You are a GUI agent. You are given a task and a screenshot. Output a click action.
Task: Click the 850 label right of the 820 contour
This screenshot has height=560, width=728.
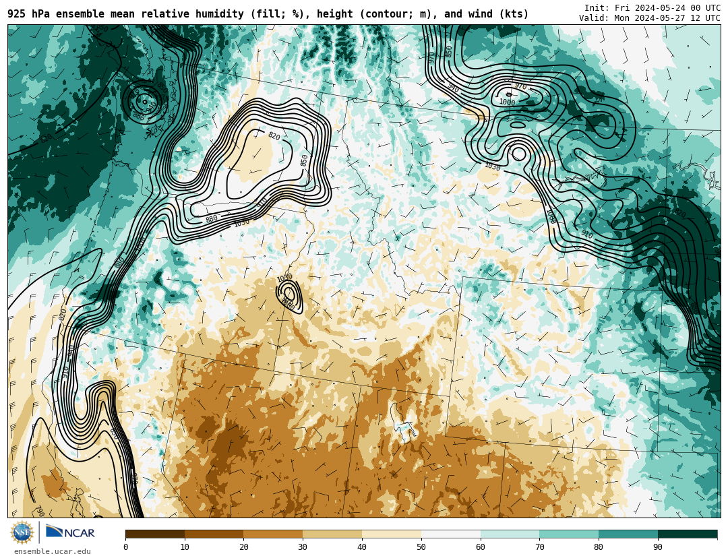click(304, 160)
